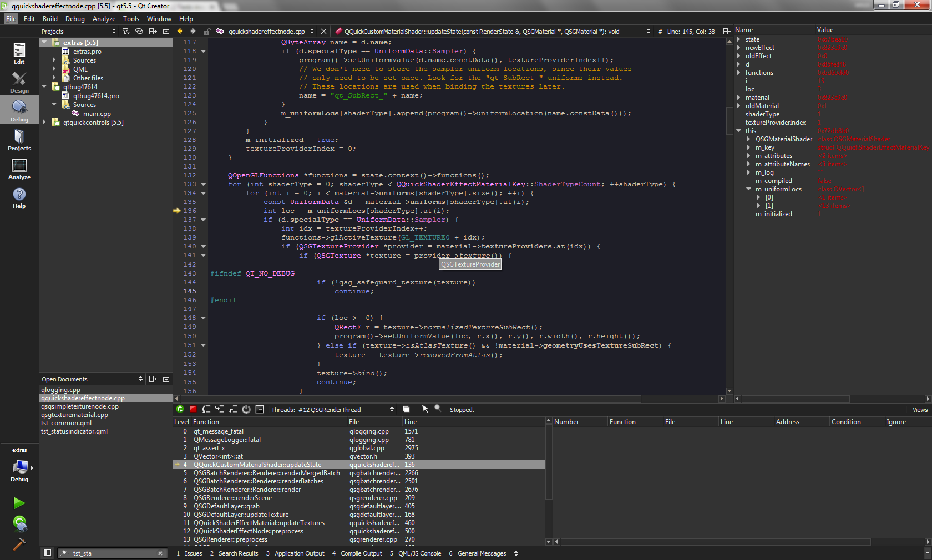Viewport: 932px width, 560px height.
Task: Click the Build project hammer icon
Action: 19,544
